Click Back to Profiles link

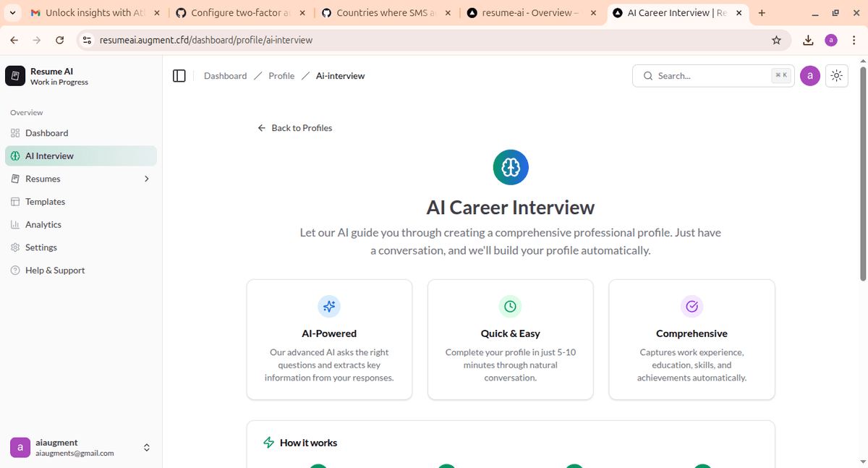click(295, 128)
